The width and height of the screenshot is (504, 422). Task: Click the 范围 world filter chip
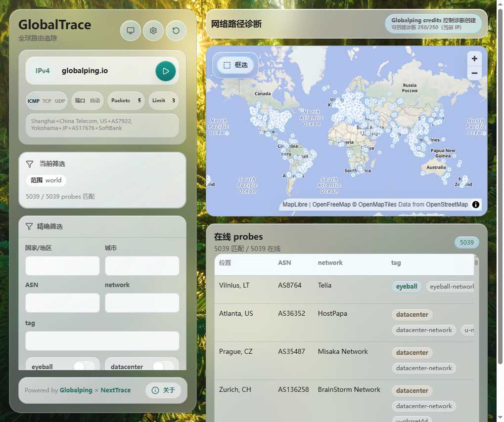coord(46,180)
